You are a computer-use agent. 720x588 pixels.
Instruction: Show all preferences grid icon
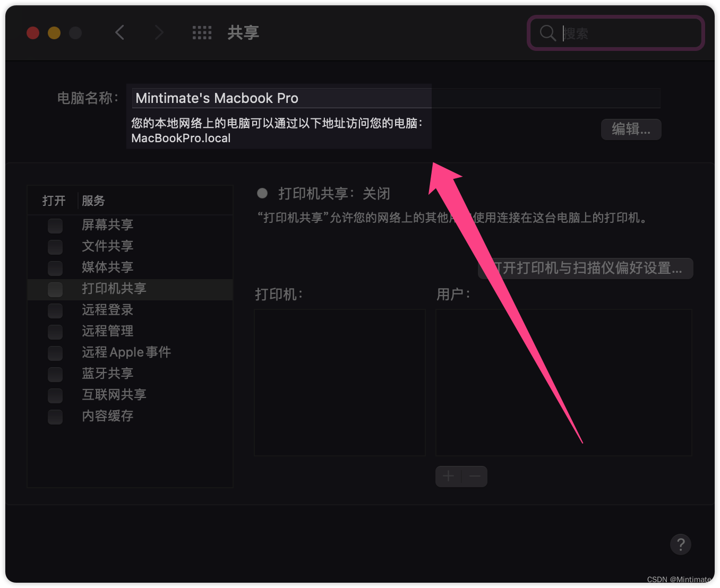(x=202, y=33)
